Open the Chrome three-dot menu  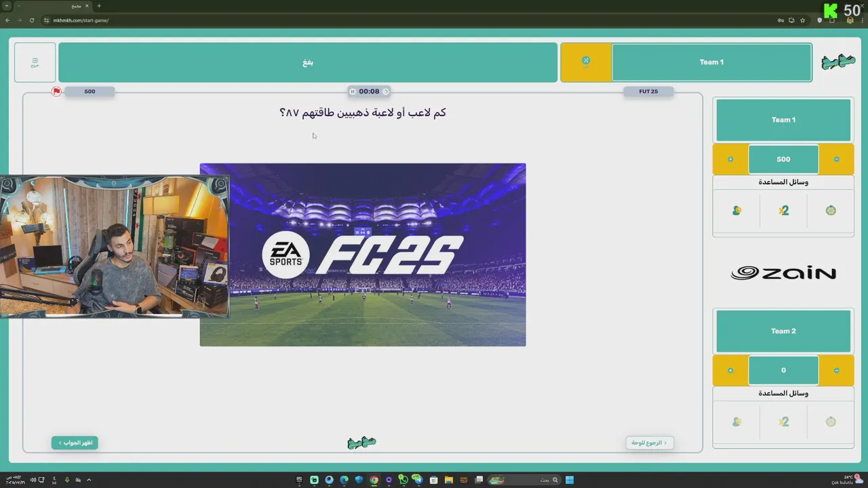click(861, 20)
